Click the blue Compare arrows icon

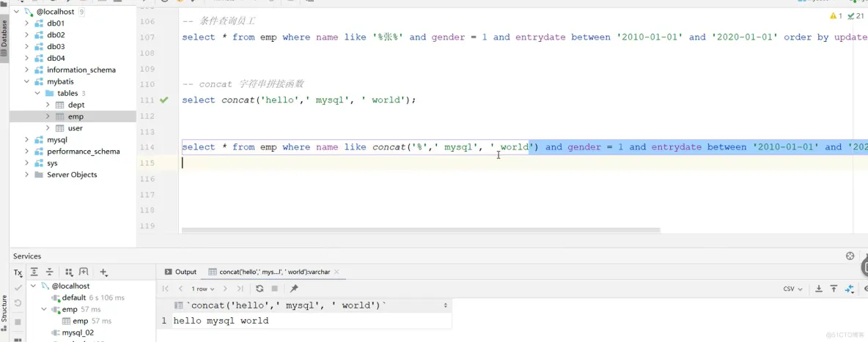(850, 289)
